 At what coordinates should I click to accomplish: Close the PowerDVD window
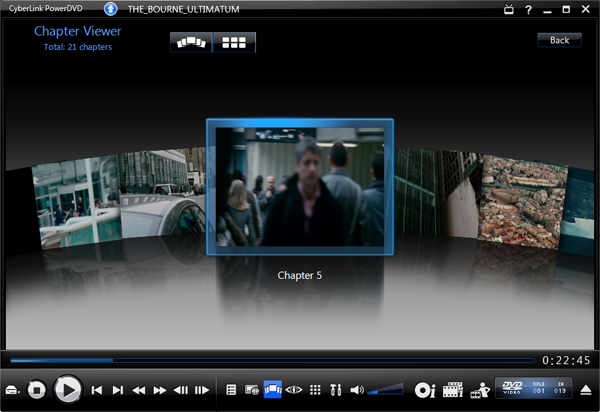585,9
